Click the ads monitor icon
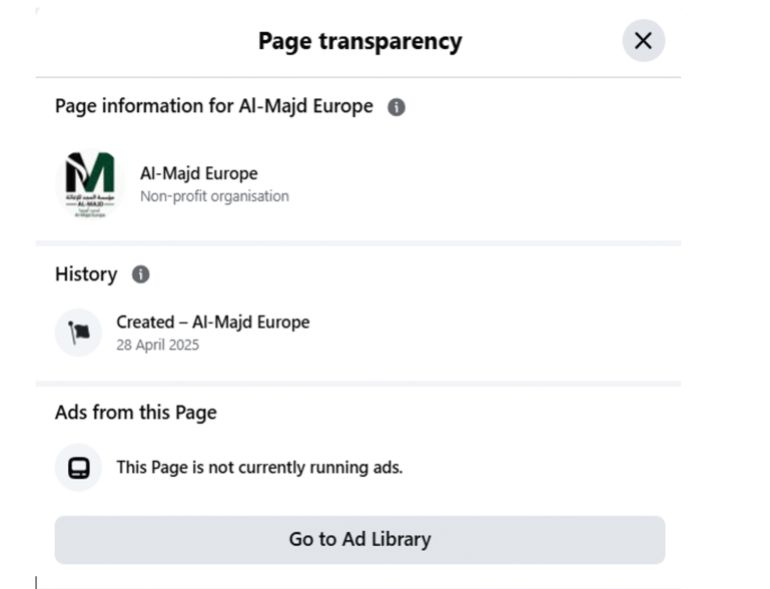The width and height of the screenshot is (770, 589). pyautogui.click(x=78, y=467)
